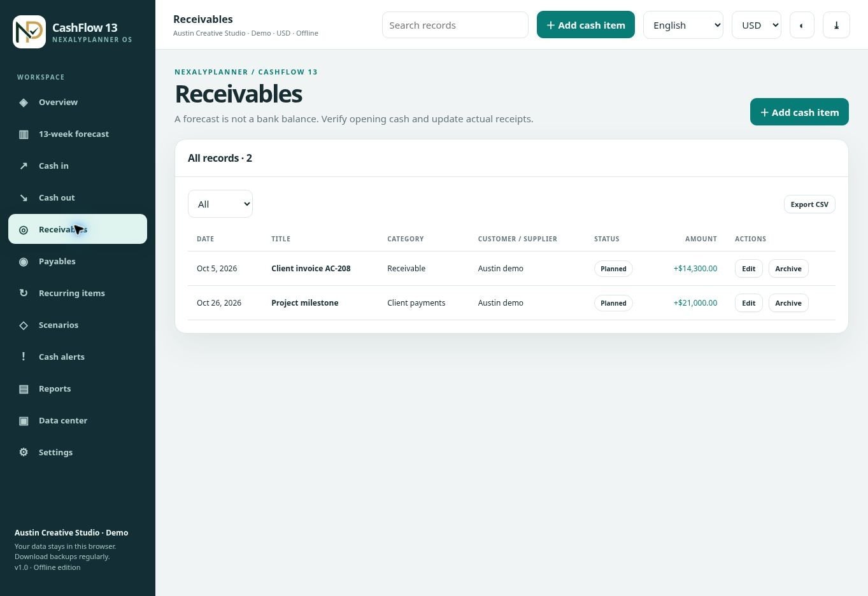868x596 pixels.
Task: Open the 13-week forecast page
Action: click(x=78, y=134)
